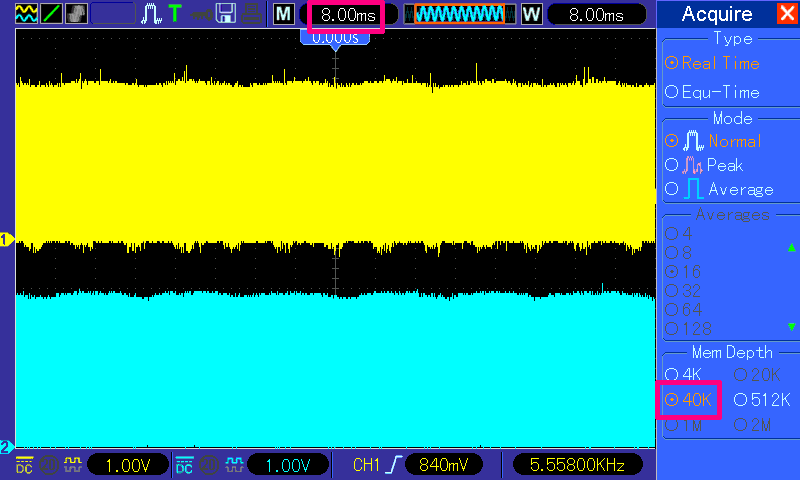Select 4K memory depth
The width and height of the screenshot is (800, 480).
683,374
